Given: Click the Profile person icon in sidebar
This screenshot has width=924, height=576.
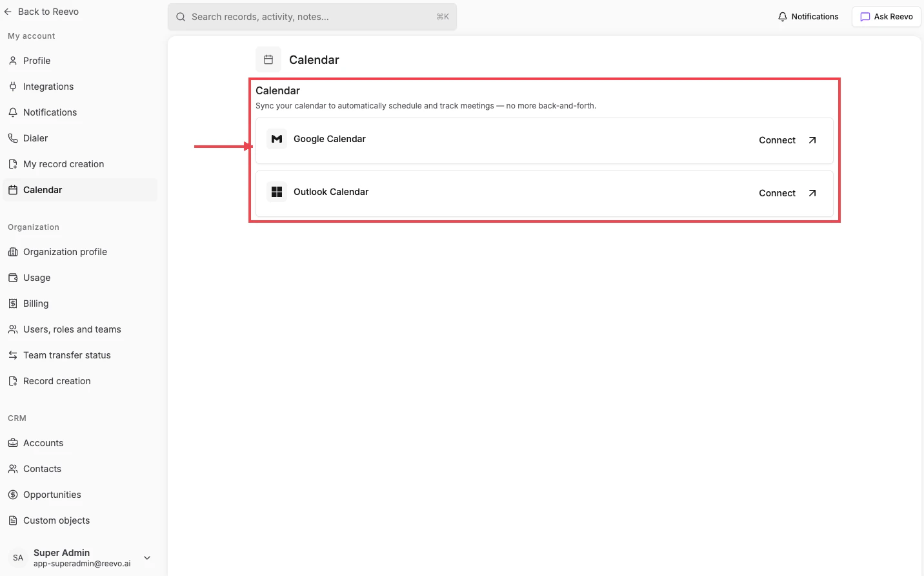Looking at the screenshot, I should [x=13, y=61].
